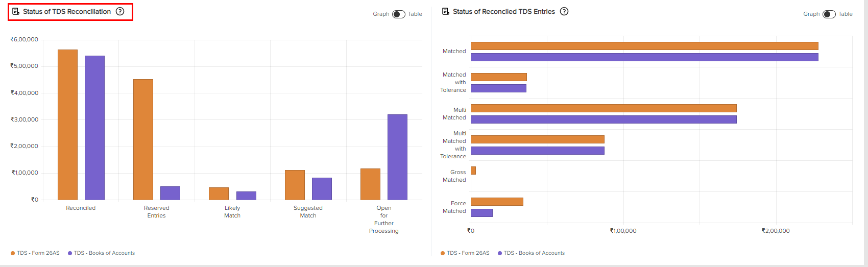
Task: Toggle TDS - Form 26AS legend in right chart
Action: (465, 253)
